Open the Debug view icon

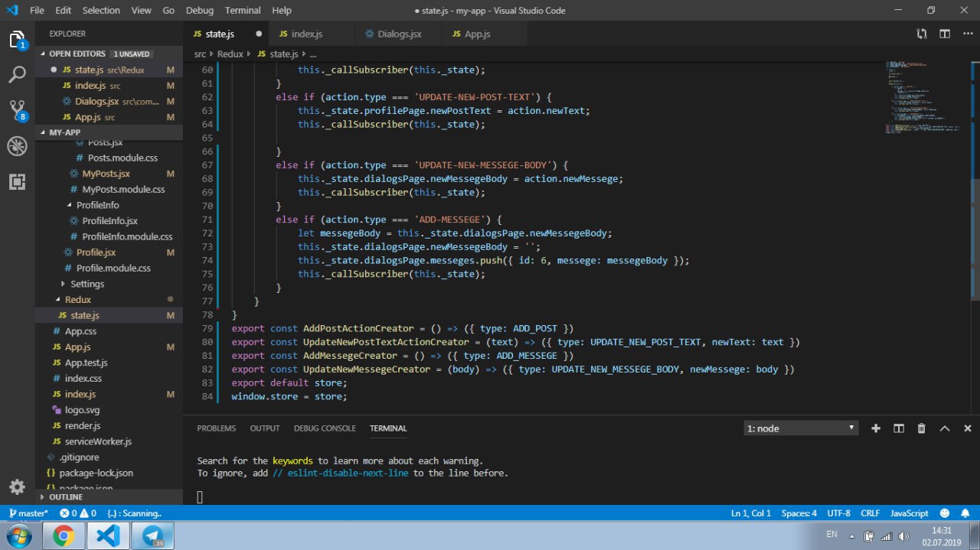coord(17,146)
